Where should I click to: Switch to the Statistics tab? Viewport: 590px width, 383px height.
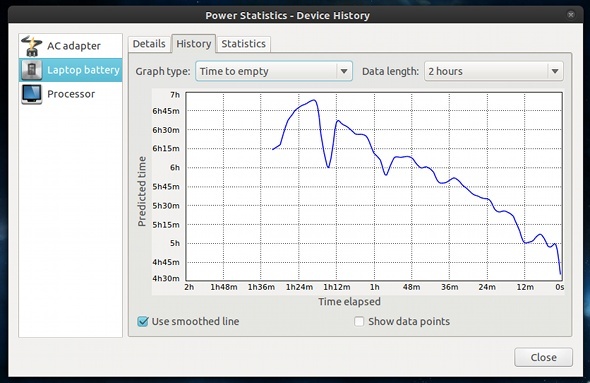click(x=243, y=44)
